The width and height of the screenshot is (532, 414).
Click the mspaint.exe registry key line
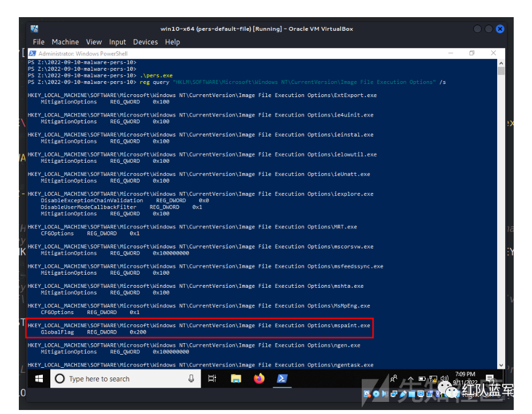tap(199, 325)
